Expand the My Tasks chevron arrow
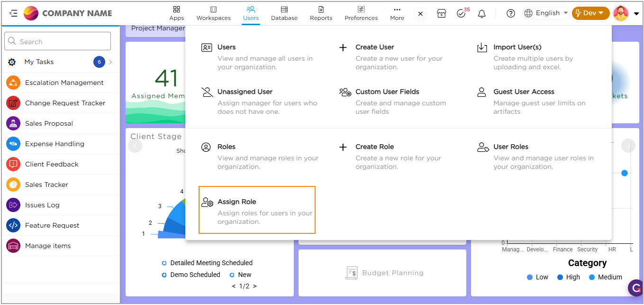The height and width of the screenshot is (305, 644). [110, 62]
